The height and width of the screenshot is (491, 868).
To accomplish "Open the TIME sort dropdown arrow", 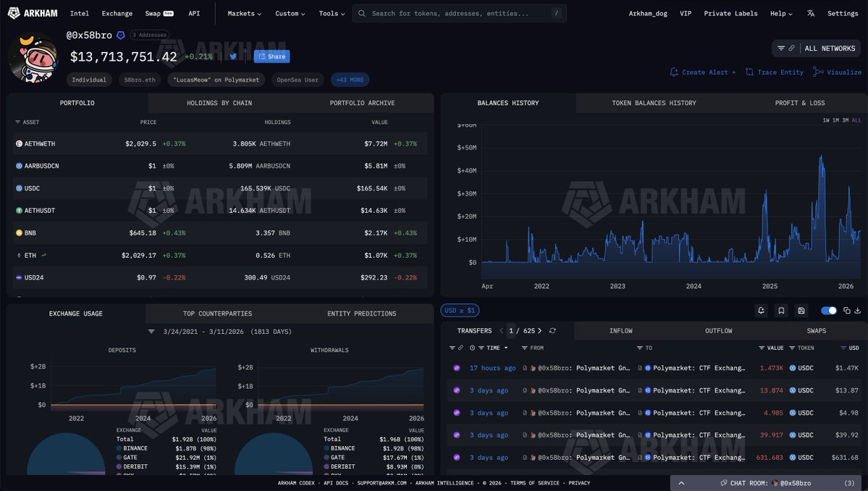I will click(x=506, y=348).
